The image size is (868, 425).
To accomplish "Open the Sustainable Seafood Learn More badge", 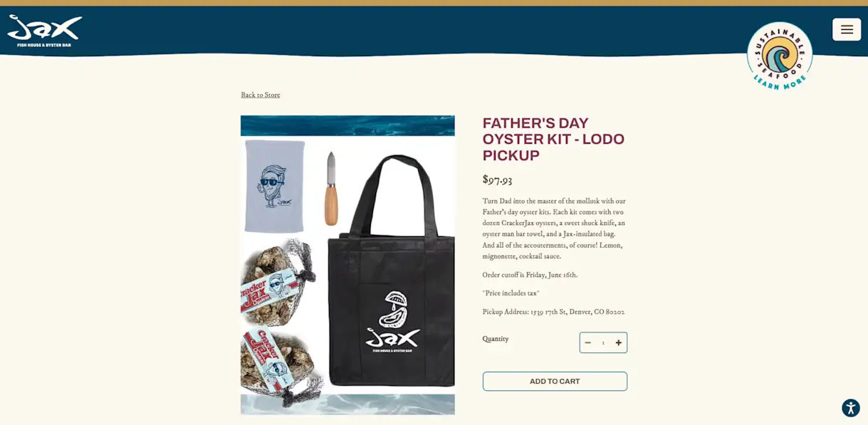I will [x=780, y=56].
